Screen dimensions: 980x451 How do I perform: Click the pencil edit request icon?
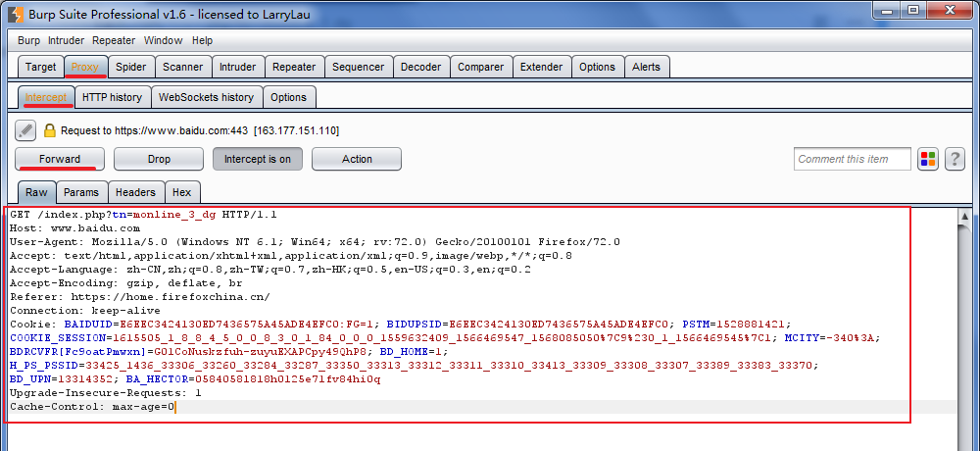(x=25, y=130)
